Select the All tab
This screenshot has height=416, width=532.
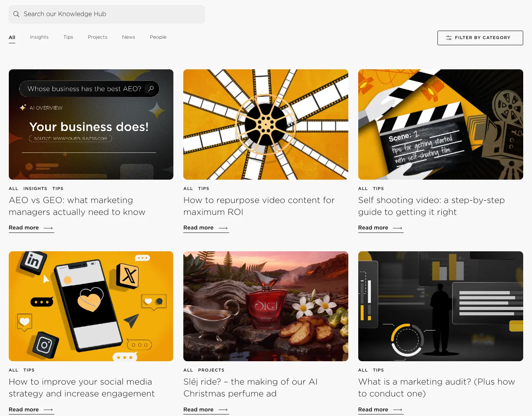click(x=12, y=37)
